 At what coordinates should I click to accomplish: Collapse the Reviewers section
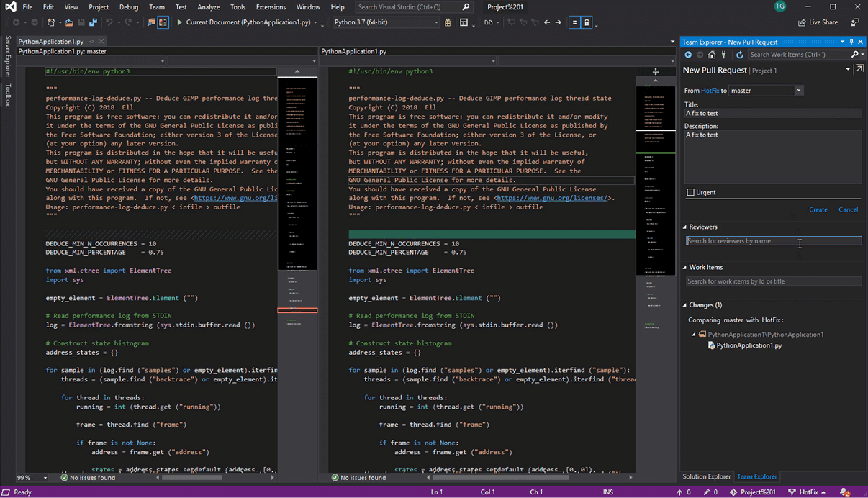tap(685, 227)
